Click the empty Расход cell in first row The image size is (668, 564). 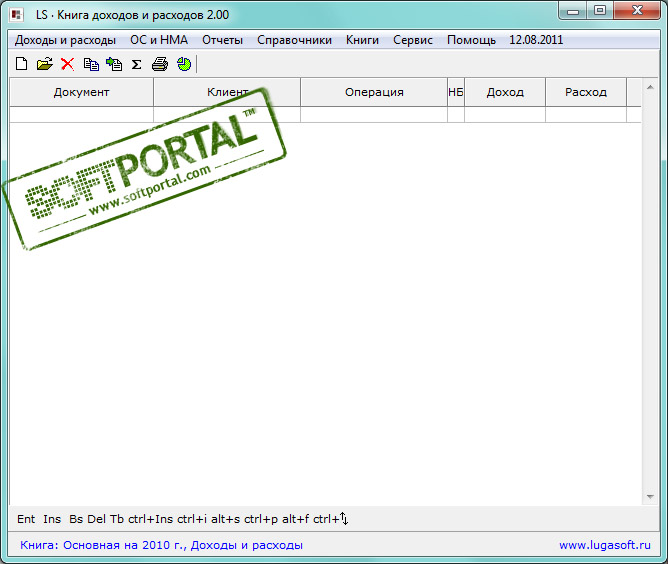586,115
